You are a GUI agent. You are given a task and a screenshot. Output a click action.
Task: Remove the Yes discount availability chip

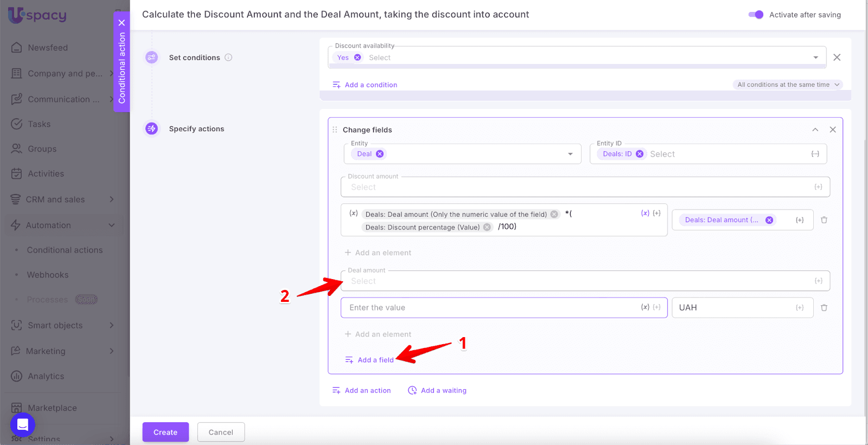click(358, 57)
